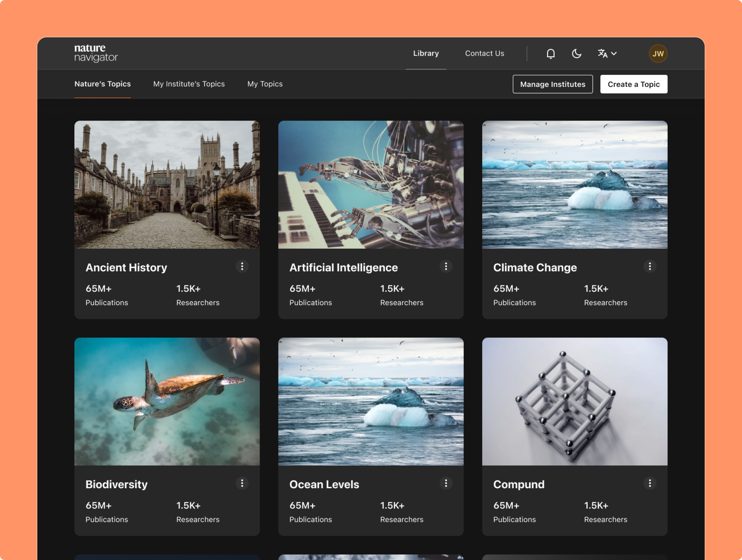Viewport: 742px width, 560px height.
Task: Open Artificial Intelligence card options menu
Action: [x=446, y=267]
